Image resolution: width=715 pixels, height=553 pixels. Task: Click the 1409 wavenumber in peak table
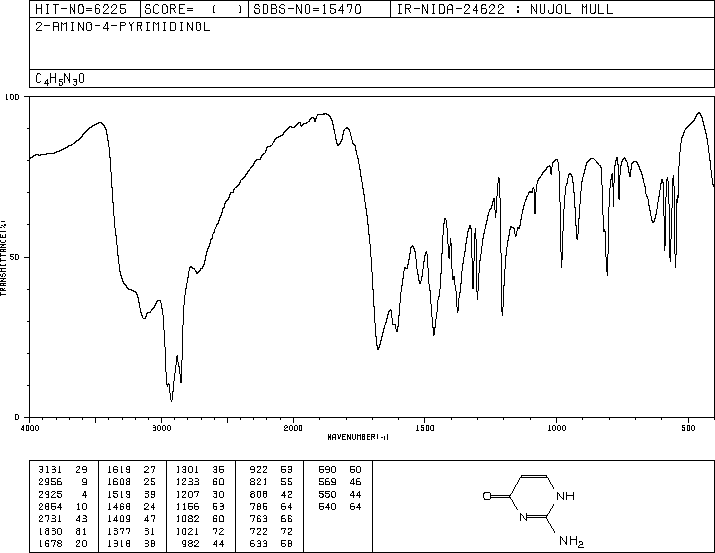(x=119, y=519)
